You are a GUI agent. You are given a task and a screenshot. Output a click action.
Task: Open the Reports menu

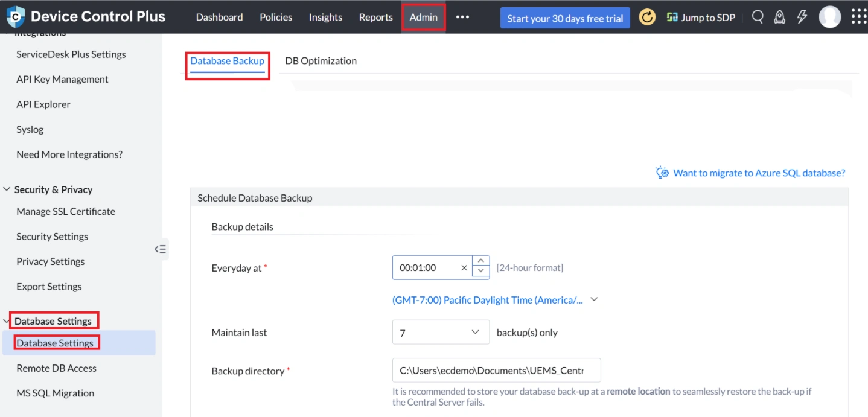point(375,17)
